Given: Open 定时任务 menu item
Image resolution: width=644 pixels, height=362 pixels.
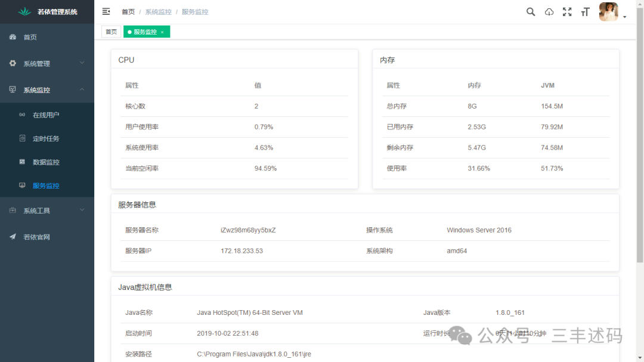Looking at the screenshot, I should coord(47,138).
